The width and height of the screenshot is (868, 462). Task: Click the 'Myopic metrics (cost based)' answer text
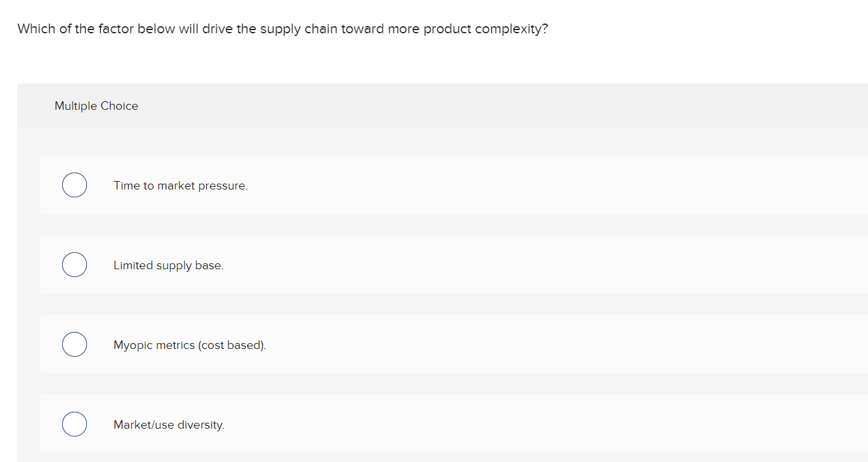[190, 345]
